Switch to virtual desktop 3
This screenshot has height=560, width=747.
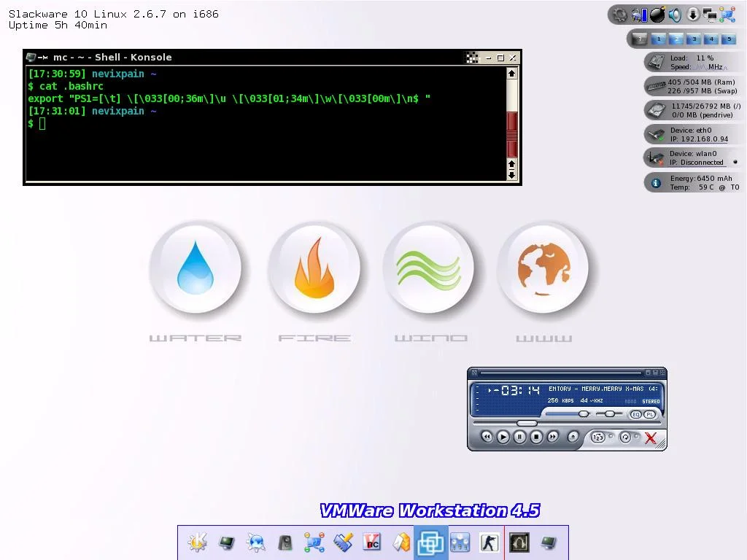pos(694,39)
